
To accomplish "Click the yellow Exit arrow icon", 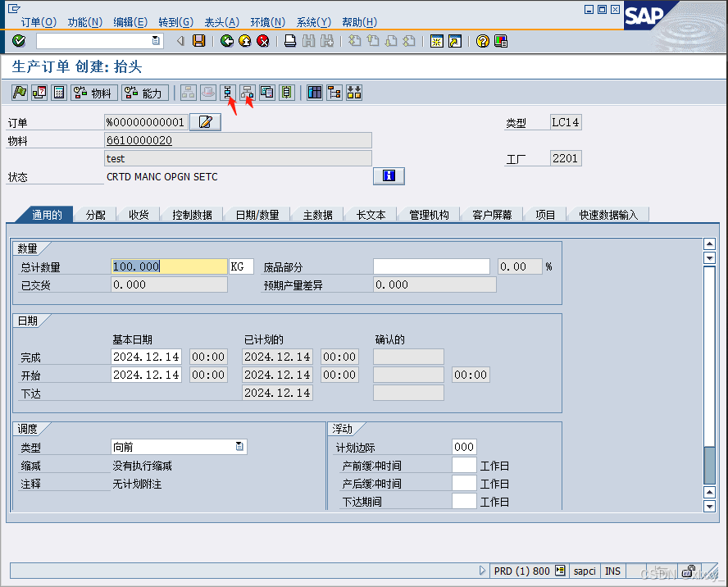I will (x=244, y=41).
